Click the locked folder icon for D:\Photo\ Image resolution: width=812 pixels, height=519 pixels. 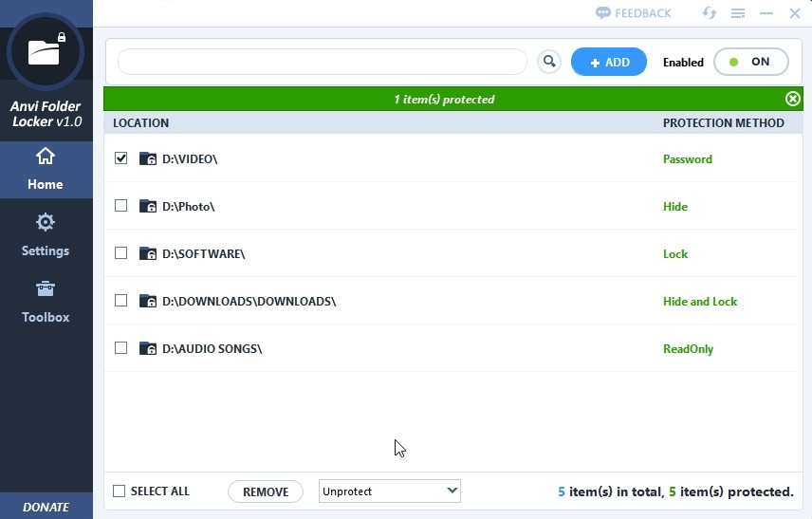click(x=147, y=207)
